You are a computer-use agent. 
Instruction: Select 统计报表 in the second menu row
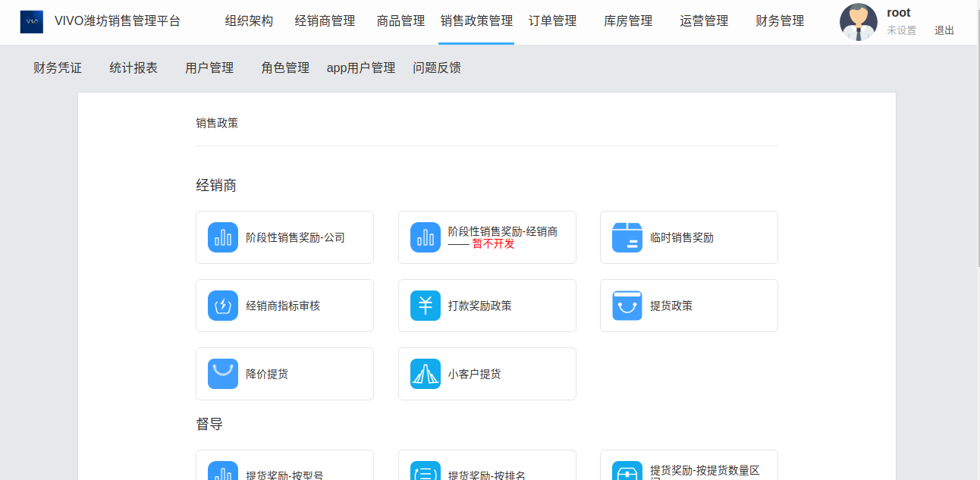[x=133, y=68]
